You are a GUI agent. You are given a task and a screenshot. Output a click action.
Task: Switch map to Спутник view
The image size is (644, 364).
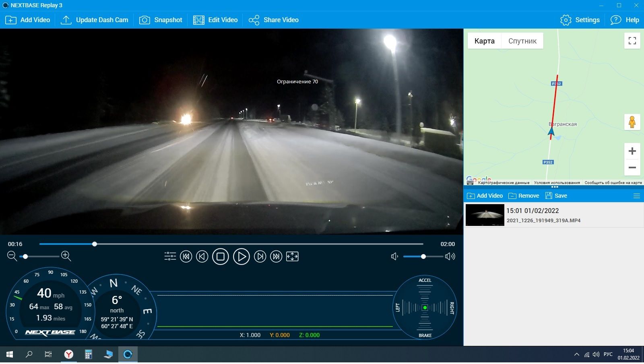[522, 41]
